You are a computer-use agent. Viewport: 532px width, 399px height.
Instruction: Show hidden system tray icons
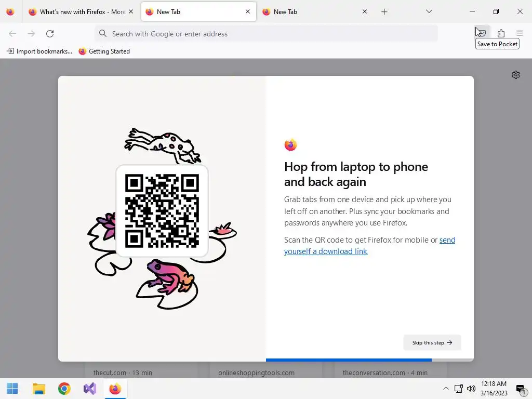[x=446, y=389]
